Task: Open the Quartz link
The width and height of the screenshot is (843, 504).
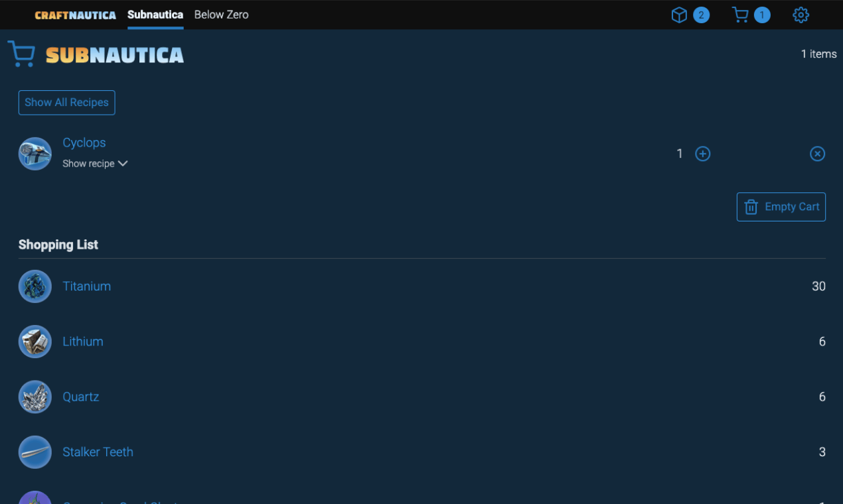Action: pyautogui.click(x=81, y=397)
